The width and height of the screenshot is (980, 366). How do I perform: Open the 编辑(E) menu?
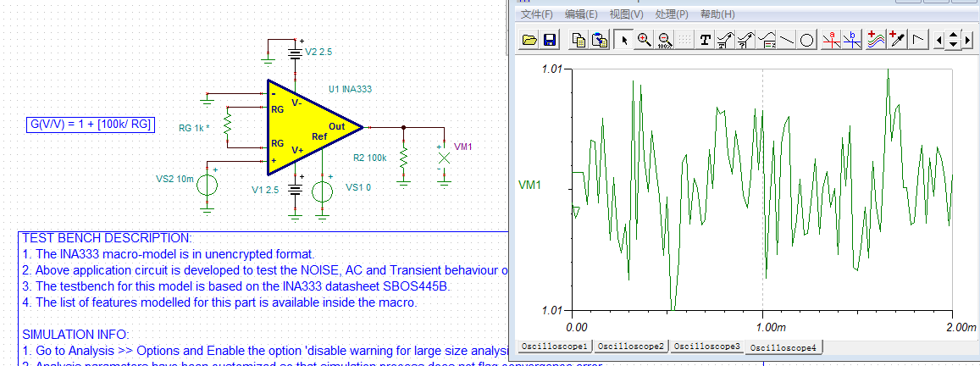tap(581, 14)
